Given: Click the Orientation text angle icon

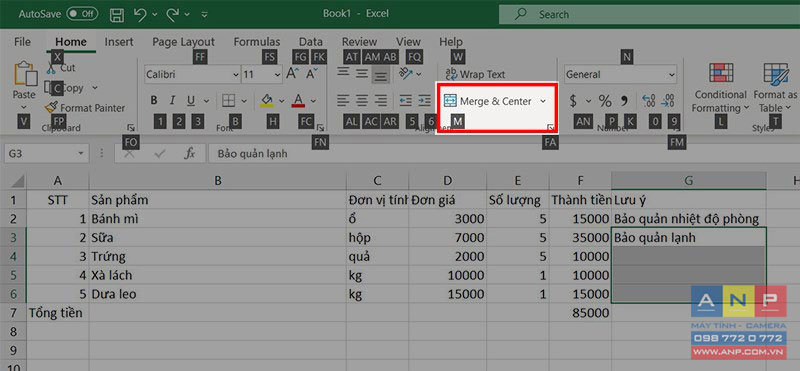Looking at the screenshot, I should tap(406, 74).
